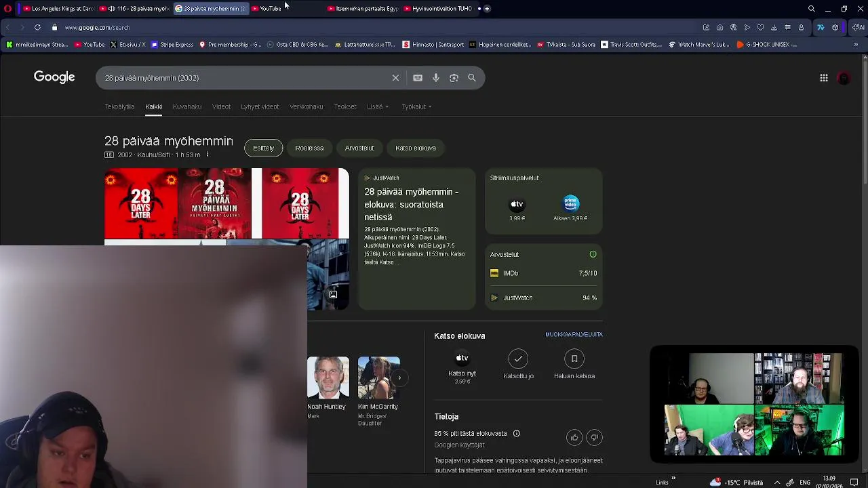Click the browser address bar
Viewport: 868px width, 488px height.
pyautogui.click(x=380, y=28)
